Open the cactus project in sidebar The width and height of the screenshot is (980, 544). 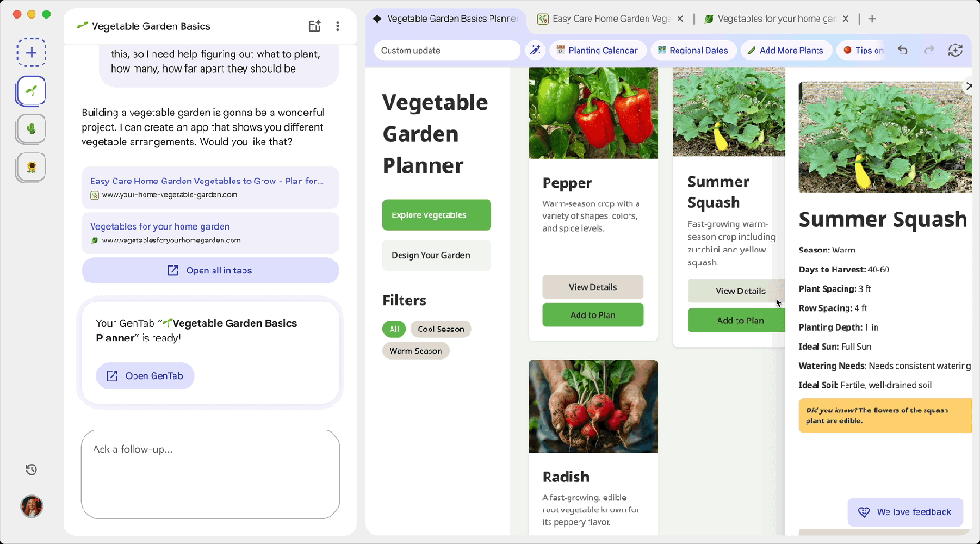[x=32, y=129]
